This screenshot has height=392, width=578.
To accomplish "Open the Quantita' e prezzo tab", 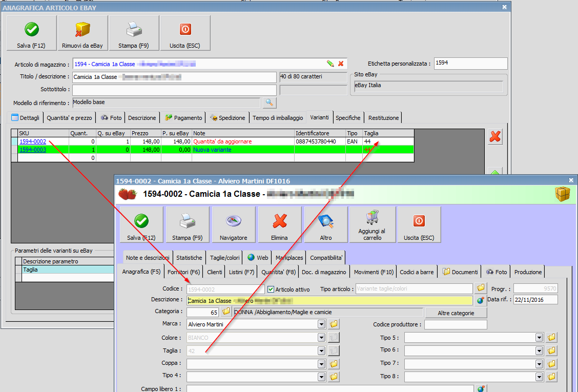I will [x=69, y=118].
